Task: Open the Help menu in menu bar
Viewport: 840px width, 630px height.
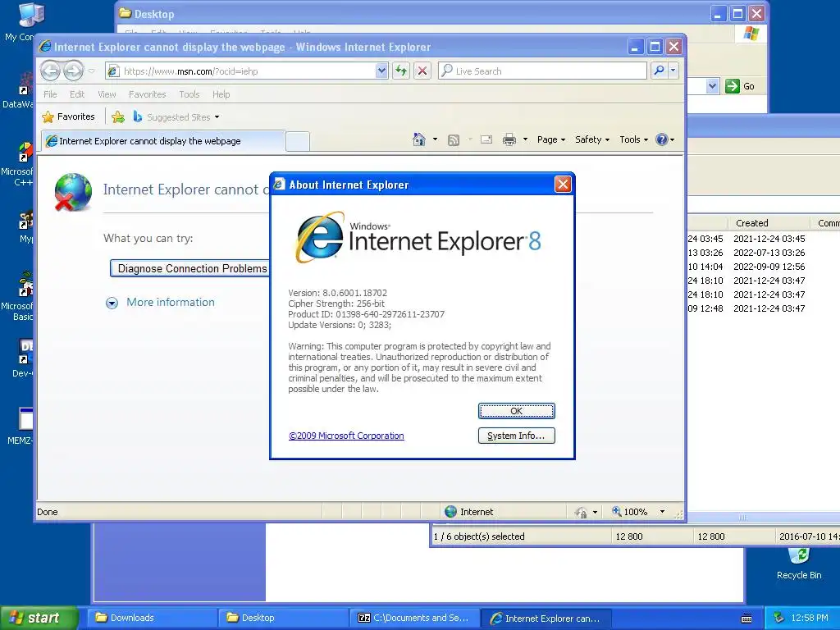Action: pyautogui.click(x=221, y=94)
